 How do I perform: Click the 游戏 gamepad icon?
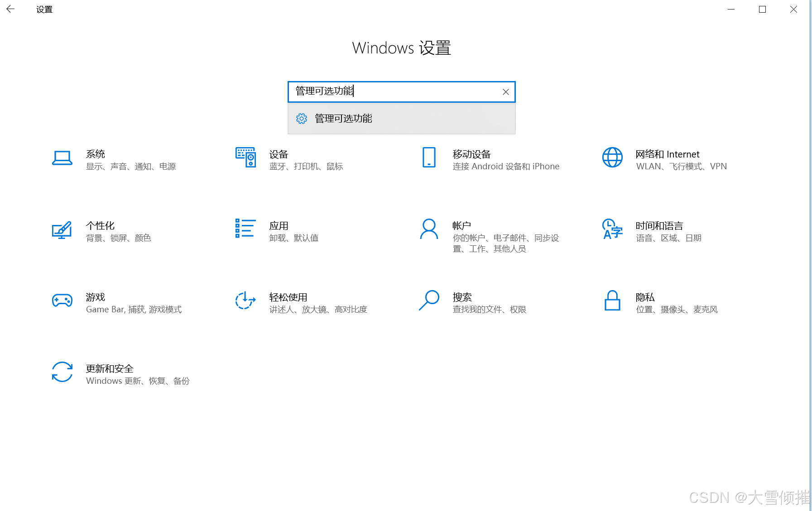point(62,300)
